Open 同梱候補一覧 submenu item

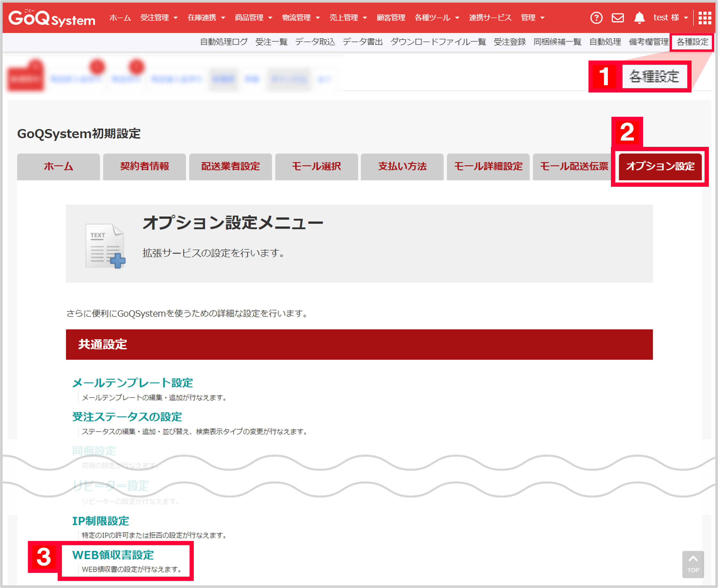coord(557,42)
